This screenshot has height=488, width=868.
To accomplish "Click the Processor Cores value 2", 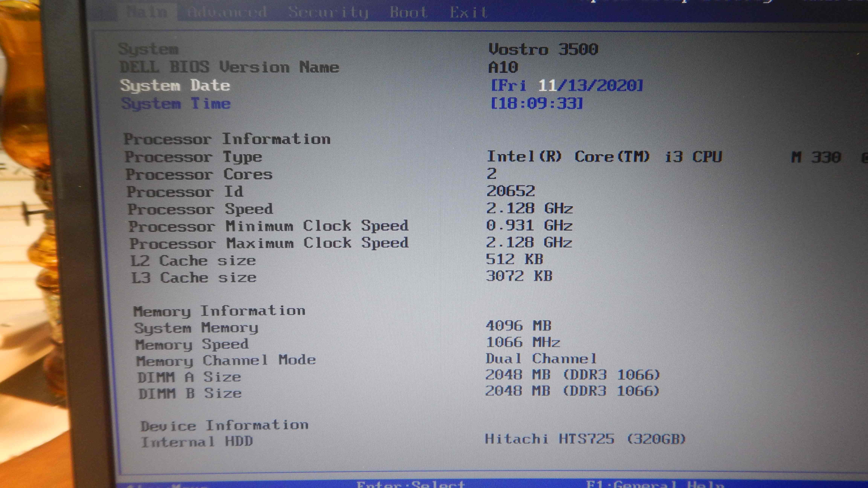I will [492, 174].
